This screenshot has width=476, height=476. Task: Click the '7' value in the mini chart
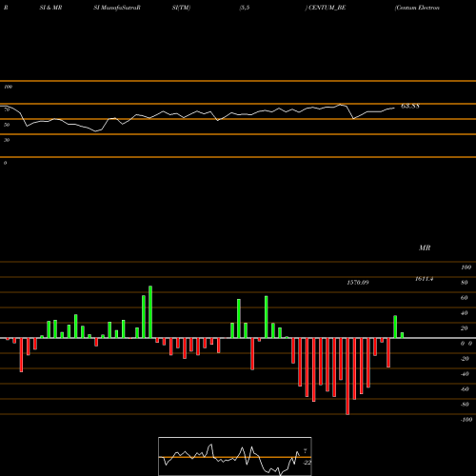point(306,451)
